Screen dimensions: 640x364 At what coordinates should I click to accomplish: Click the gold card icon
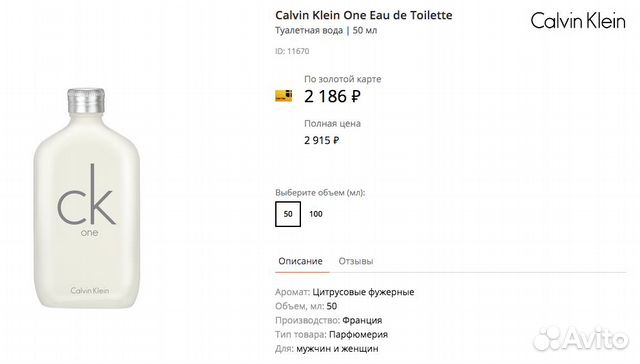[284, 96]
